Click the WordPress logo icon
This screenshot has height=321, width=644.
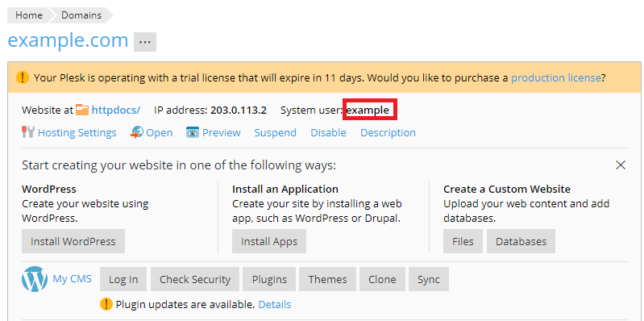(35, 279)
